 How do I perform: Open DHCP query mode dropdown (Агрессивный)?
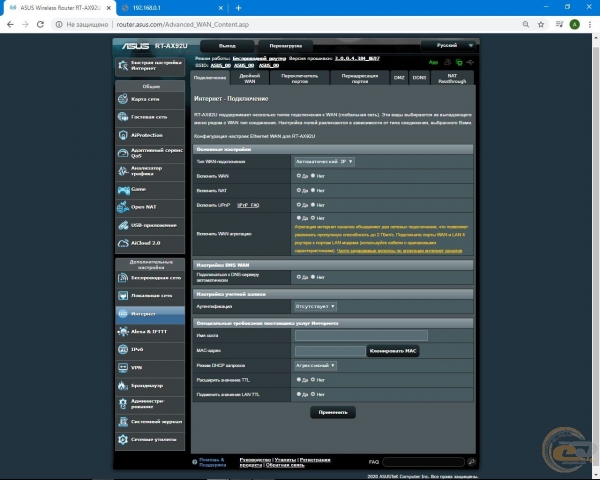(315, 366)
